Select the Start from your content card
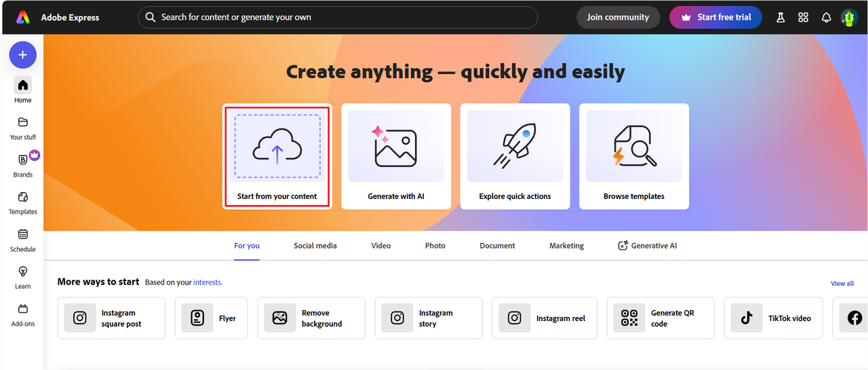 [277, 156]
